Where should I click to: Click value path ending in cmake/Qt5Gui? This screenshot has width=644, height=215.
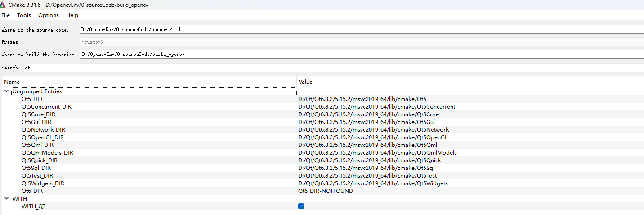367,122
